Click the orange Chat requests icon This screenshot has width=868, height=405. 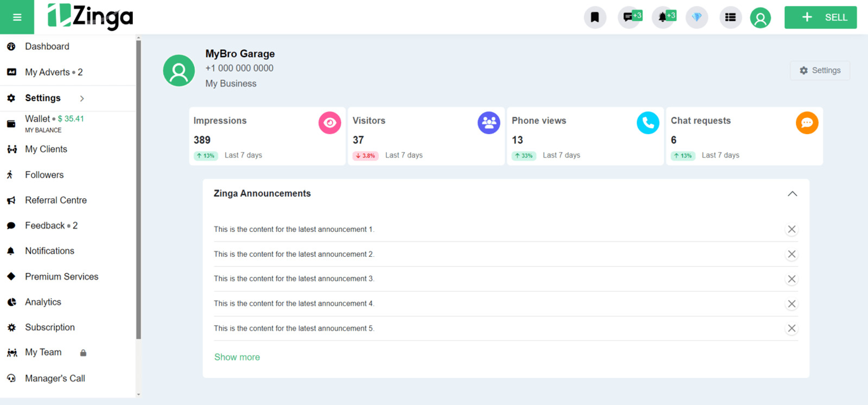click(x=806, y=123)
